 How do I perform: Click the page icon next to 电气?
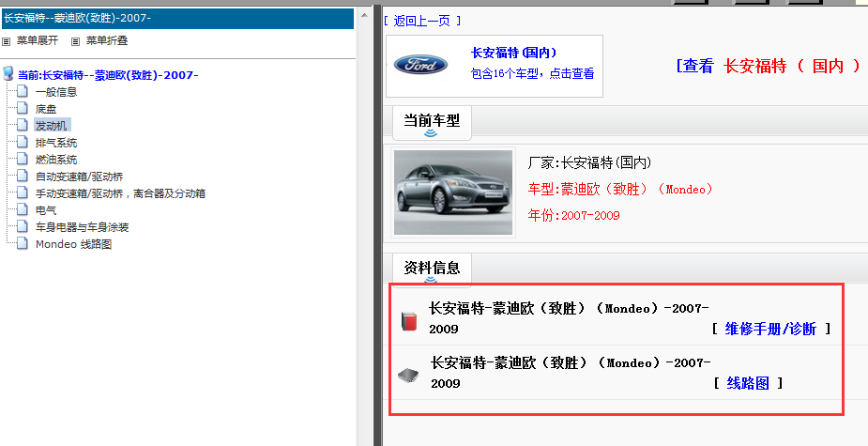pos(23,209)
